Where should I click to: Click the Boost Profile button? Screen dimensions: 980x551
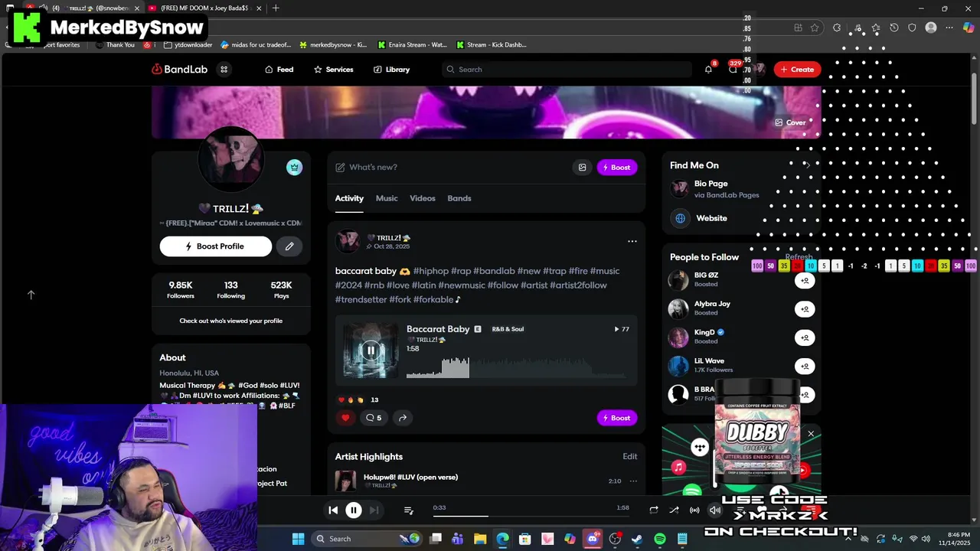click(216, 246)
